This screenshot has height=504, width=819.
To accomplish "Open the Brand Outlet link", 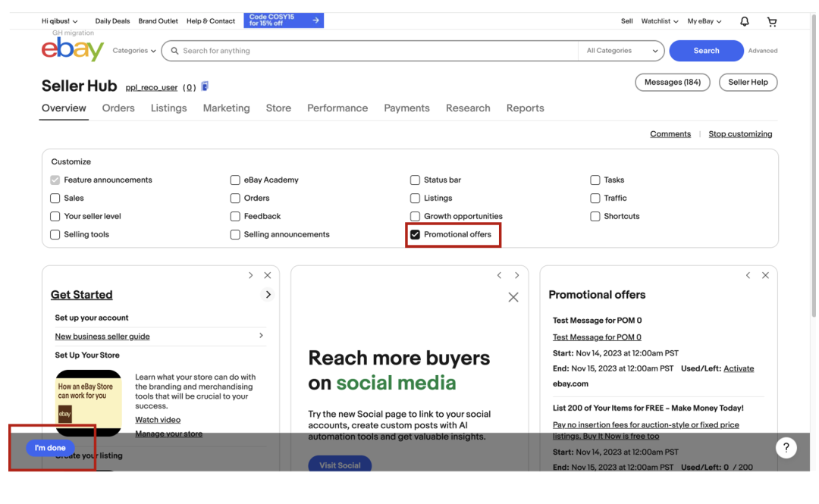I will click(x=158, y=21).
